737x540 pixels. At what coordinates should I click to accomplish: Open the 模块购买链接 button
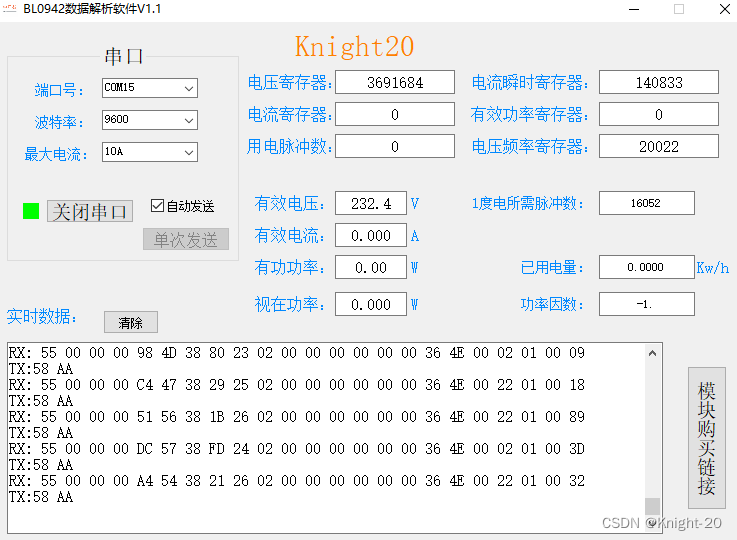click(706, 438)
